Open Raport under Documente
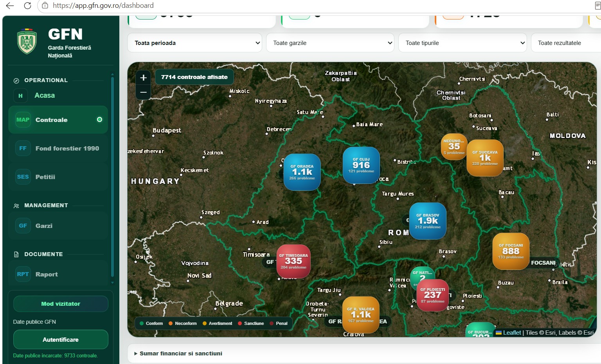Viewport: 601px width, 364px height. (x=58, y=274)
